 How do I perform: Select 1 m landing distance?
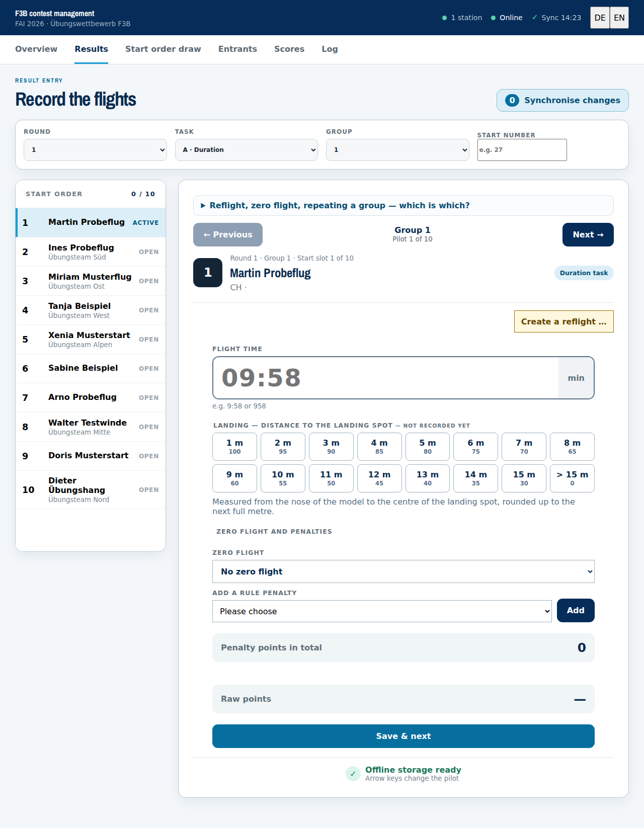click(234, 447)
